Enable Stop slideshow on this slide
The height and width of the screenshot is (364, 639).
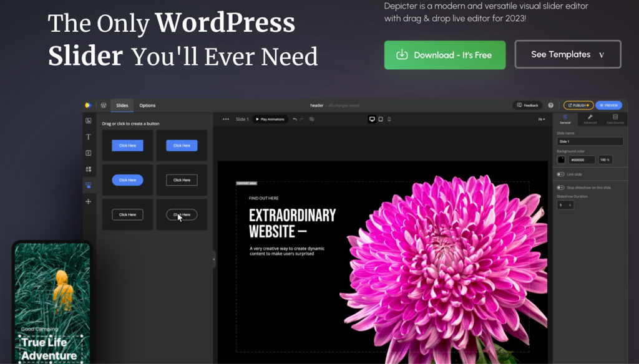pos(560,187)
